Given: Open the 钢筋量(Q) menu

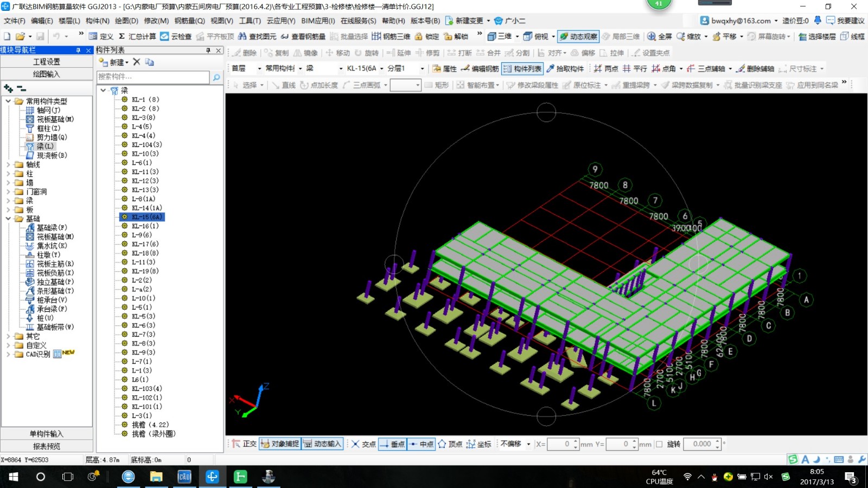Looking at the screenshot, I should [x=189, y=21].
